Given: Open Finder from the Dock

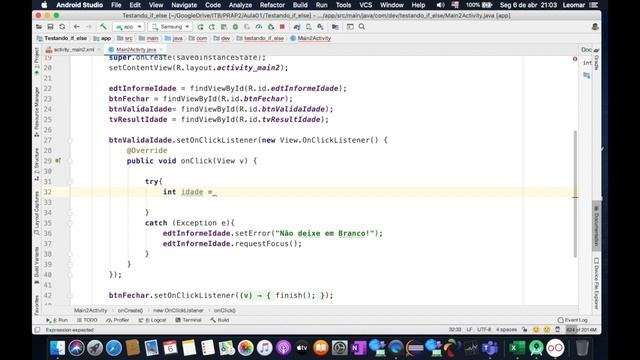Looking at the screenshot, I should (x=58, y=348).
